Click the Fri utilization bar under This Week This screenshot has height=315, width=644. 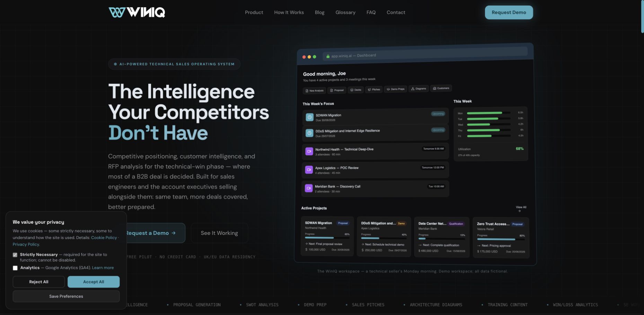pos(488,136)
